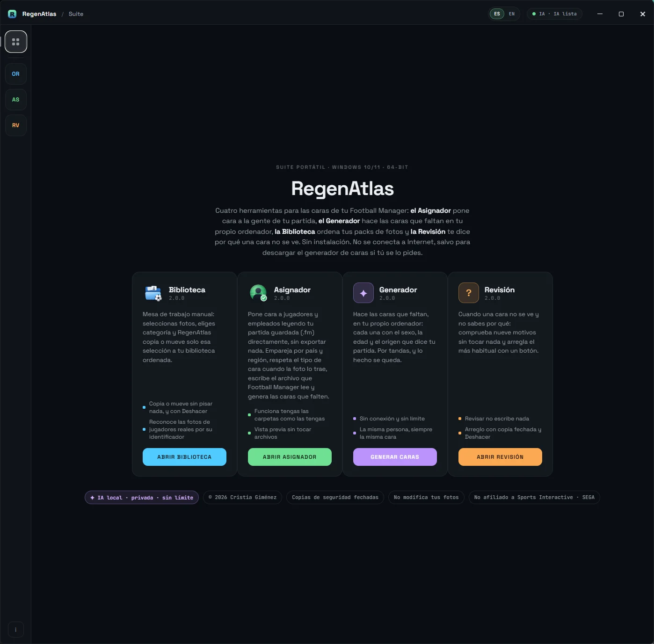The height and width of the screenshot is (644, 654).
Task: Click the No modifica tus fotos badge
Action: 426,498
